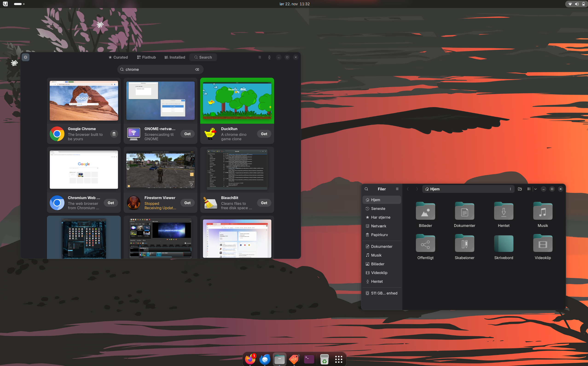Open path bar three-dot menu
This screenshot has width=588, height=366.
[x=510, y=189]
